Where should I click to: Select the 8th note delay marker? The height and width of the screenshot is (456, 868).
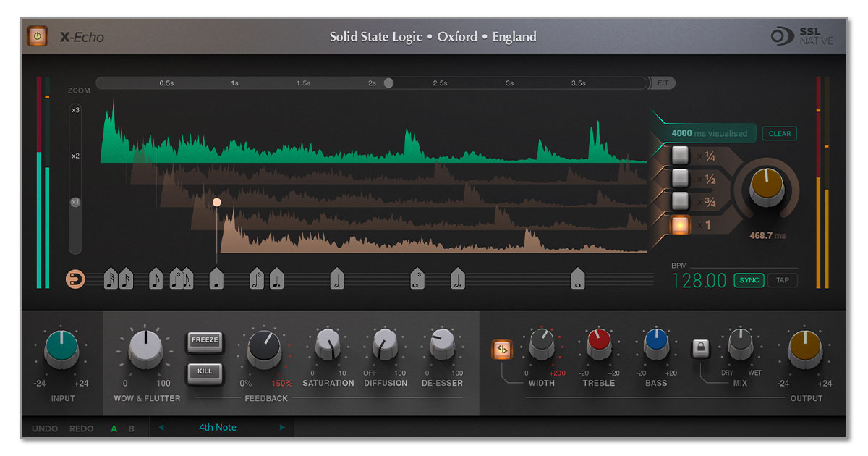click(156, 279)
